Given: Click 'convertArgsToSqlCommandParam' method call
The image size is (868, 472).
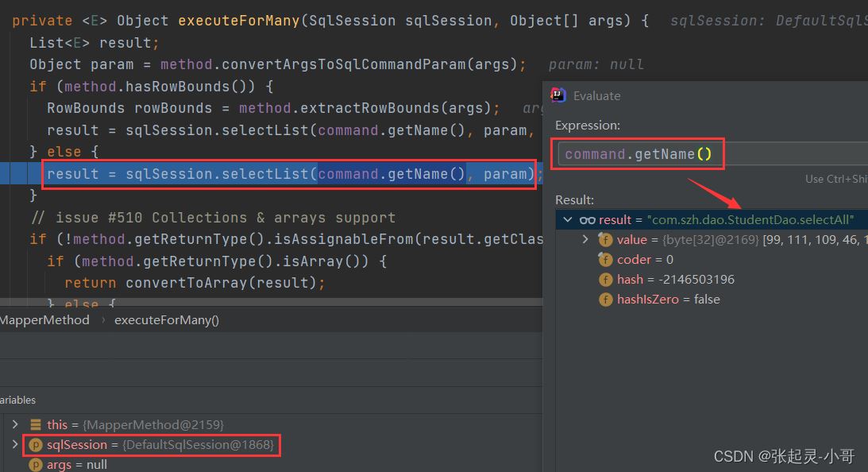Looking at the screenshot, I should 343,64.
